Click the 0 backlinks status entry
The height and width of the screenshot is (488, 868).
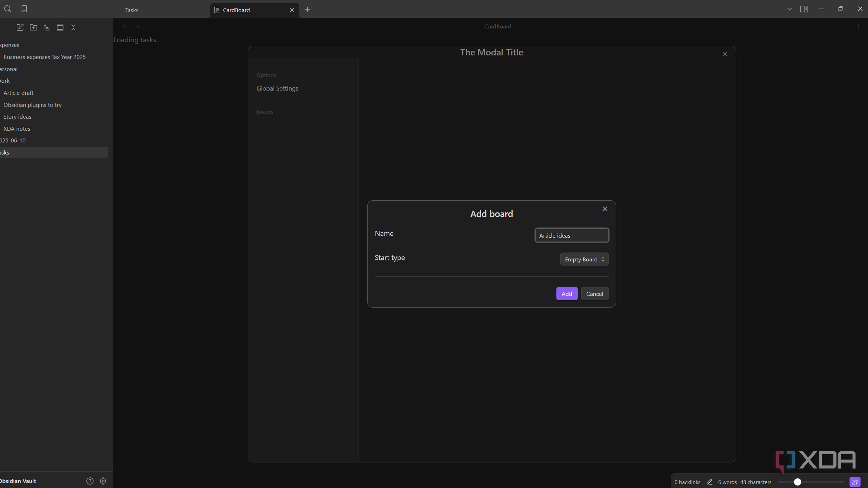pos(687,482)
